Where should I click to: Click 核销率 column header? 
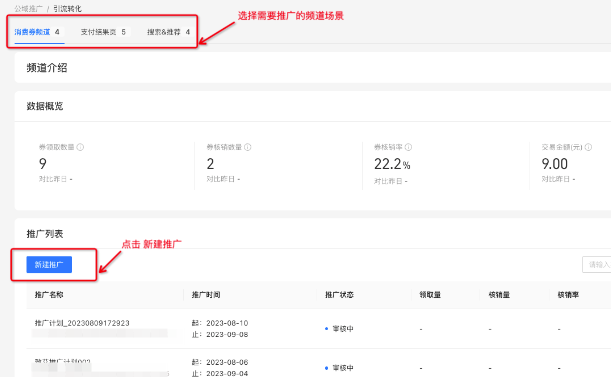[568, 295]
